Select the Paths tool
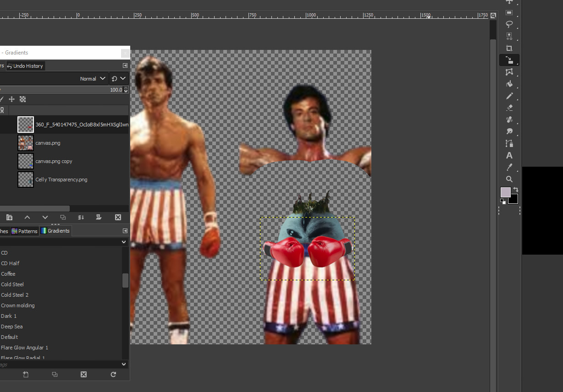This screenshot has width=563, height=392. [x=509, y=143]
